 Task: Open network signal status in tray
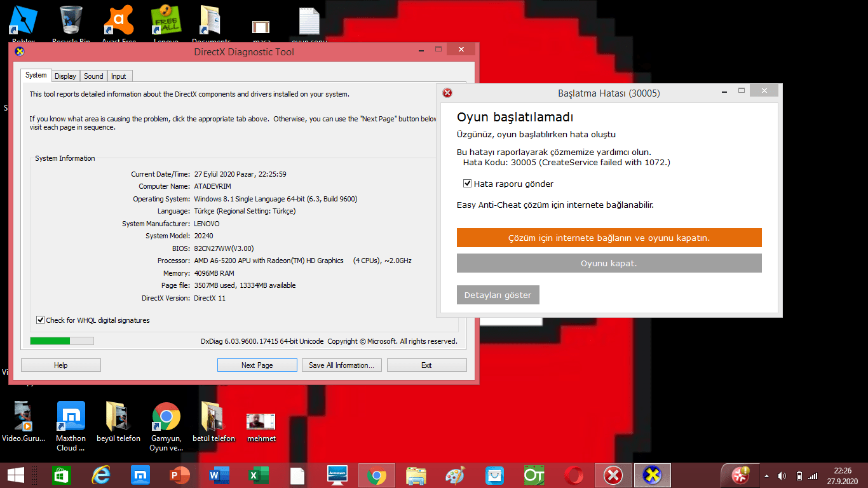(x=813, y=476)
